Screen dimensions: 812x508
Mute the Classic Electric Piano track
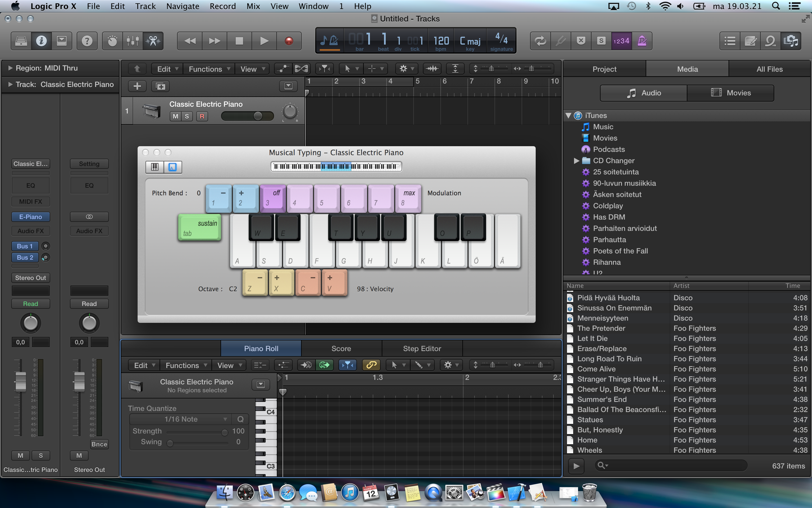click(175, 116)
